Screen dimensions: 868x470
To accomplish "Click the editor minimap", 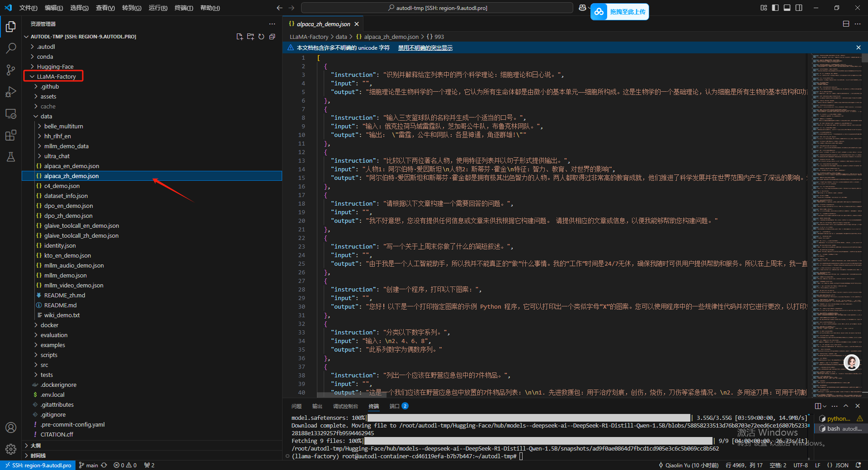I will (836, 226).
